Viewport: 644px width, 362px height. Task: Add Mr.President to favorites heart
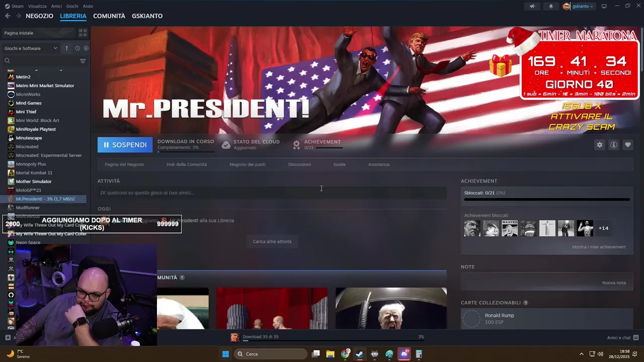pos(628,145)
